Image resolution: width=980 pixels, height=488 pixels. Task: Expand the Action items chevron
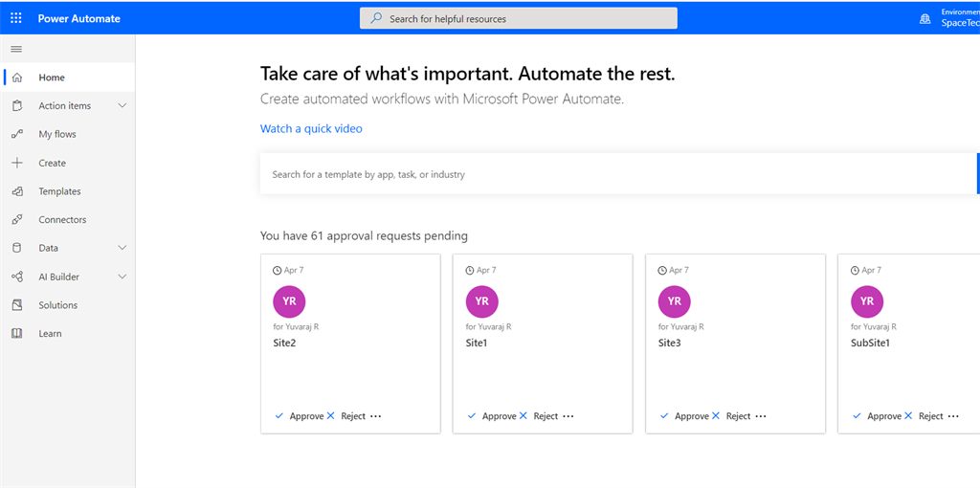coord(122,106)
